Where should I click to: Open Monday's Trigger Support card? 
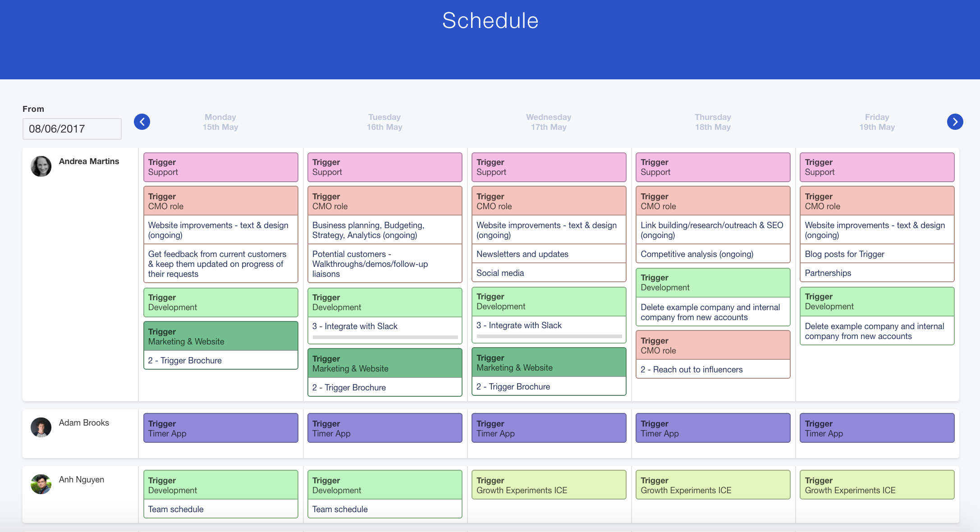click(220, 167)
